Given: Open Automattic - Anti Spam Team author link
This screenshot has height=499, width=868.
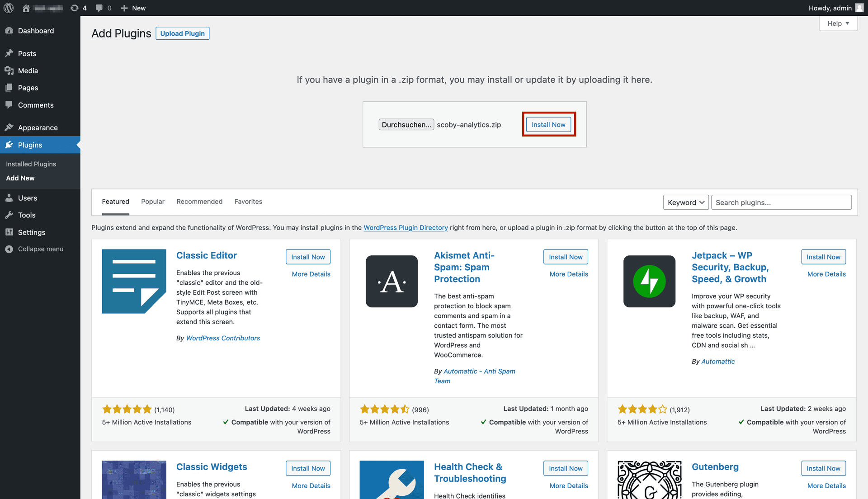Looking at the screenshot, I should coord(475,376).
